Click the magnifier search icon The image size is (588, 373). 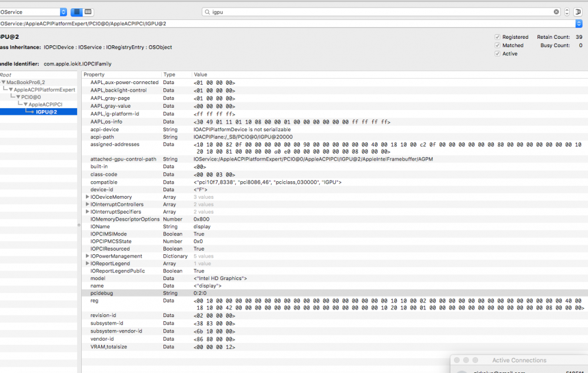pos(208,12)
